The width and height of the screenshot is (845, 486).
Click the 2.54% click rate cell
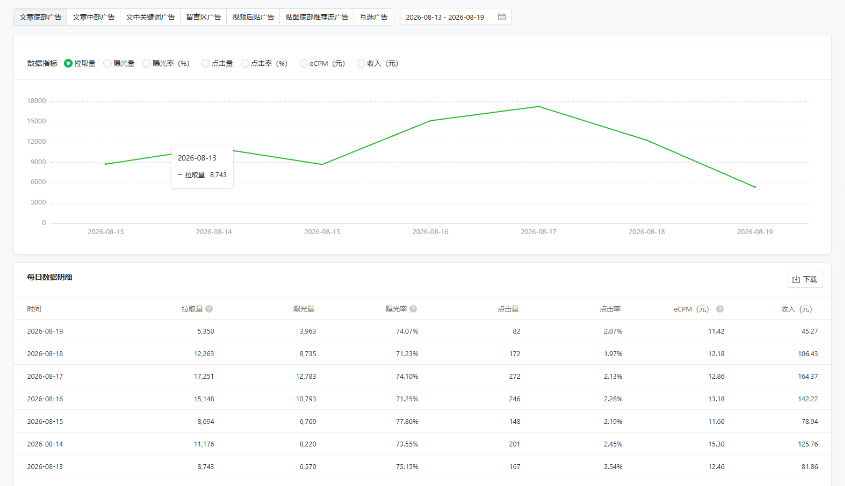coord(613,466)
